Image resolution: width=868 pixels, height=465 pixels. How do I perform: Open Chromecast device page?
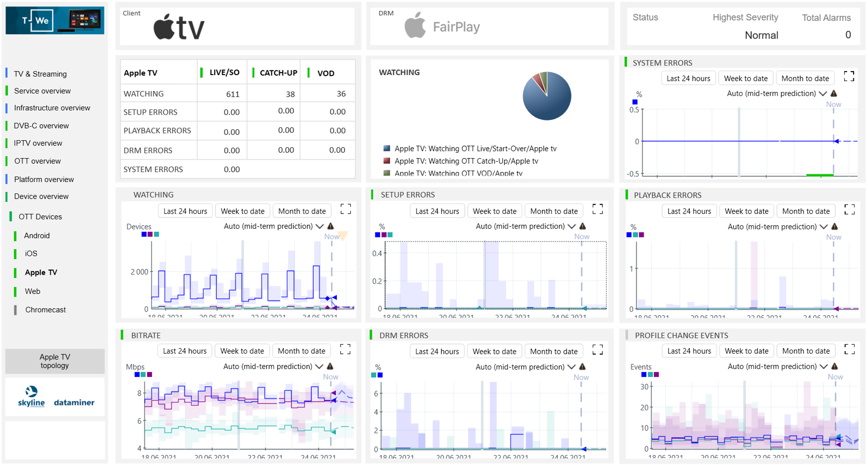[46, 310]
